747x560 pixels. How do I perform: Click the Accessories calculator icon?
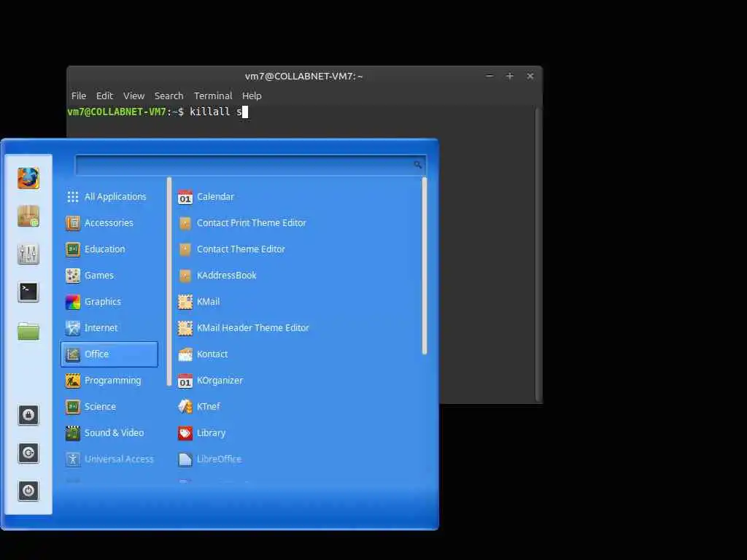coord(72,223)
